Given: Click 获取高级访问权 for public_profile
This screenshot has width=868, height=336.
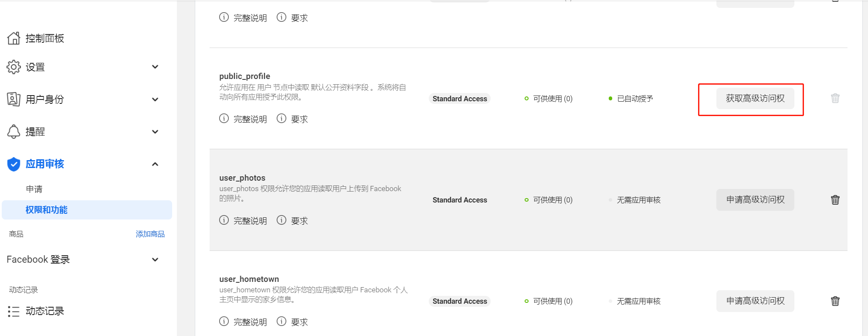Looking at the screenshot, I should click(x=755, y=99).
